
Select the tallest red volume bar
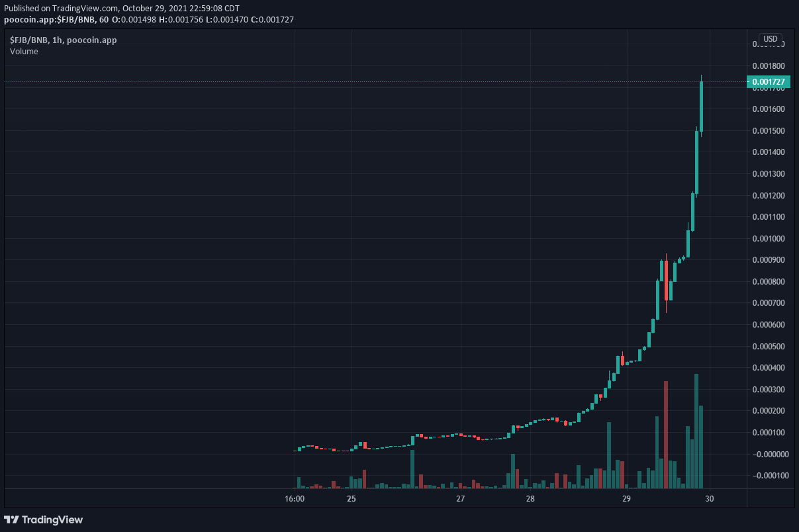coord(666,433)
